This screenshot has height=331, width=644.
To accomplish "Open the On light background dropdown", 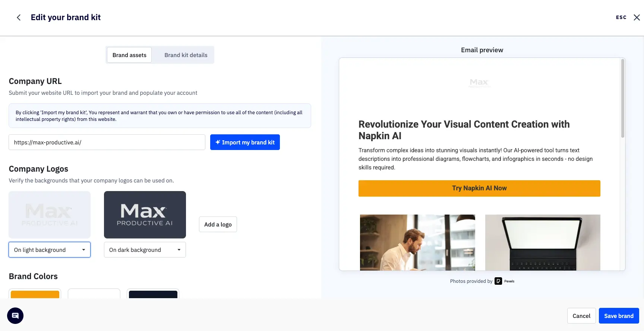I will [x=50, y=250].
